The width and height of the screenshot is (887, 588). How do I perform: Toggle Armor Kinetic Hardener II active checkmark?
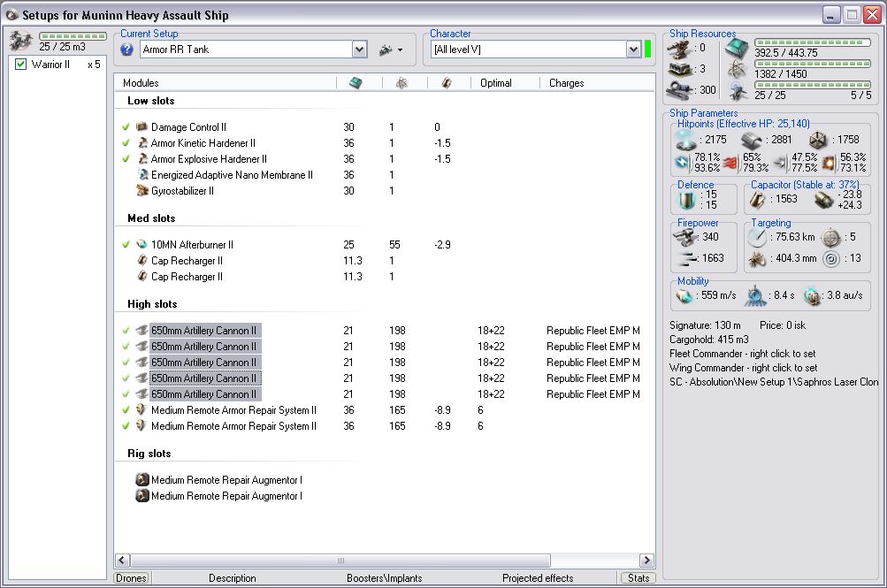(x=126, y=142)
